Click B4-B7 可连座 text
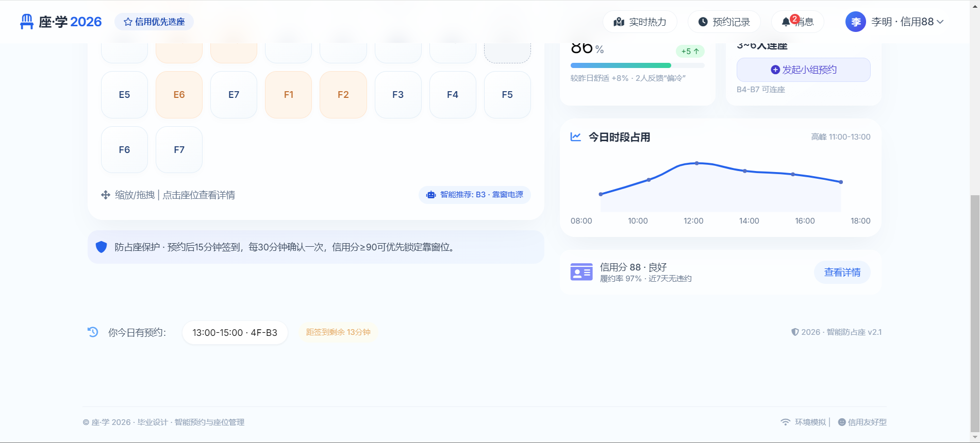980x443 pixels. [x=761, y=90]
